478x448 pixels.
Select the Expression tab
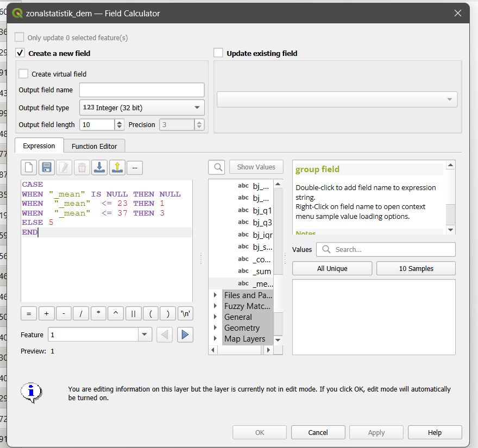[x=39, y=146]
